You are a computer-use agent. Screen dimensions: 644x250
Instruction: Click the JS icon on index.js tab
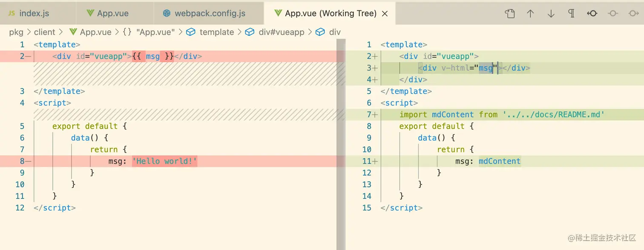tap(12, 13)
